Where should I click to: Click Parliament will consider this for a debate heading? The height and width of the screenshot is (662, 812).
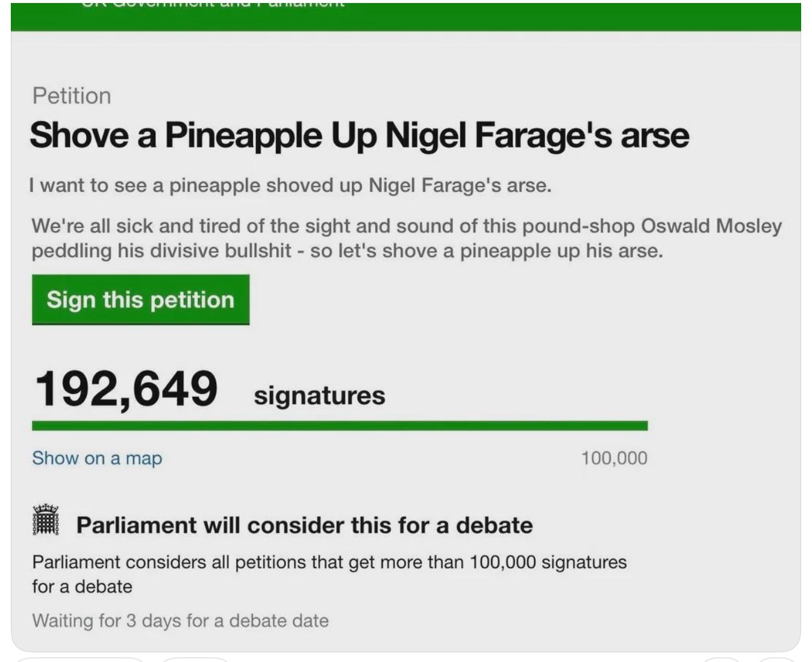coord(304,525)
